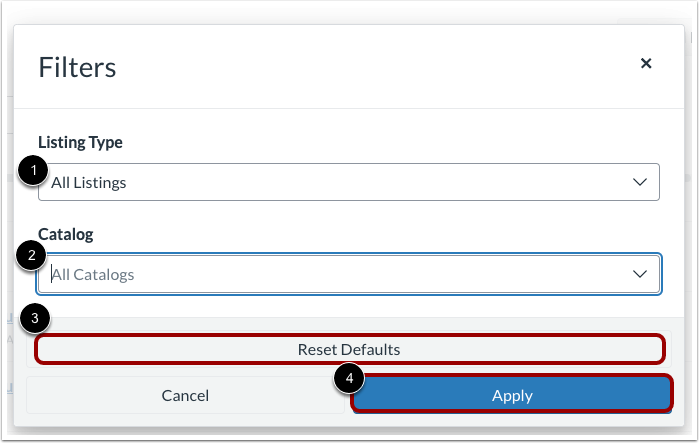This screenshot has width=699, height=443.
Task: Click the dimmed page background behind the dialog
Action: pos(6,200)
